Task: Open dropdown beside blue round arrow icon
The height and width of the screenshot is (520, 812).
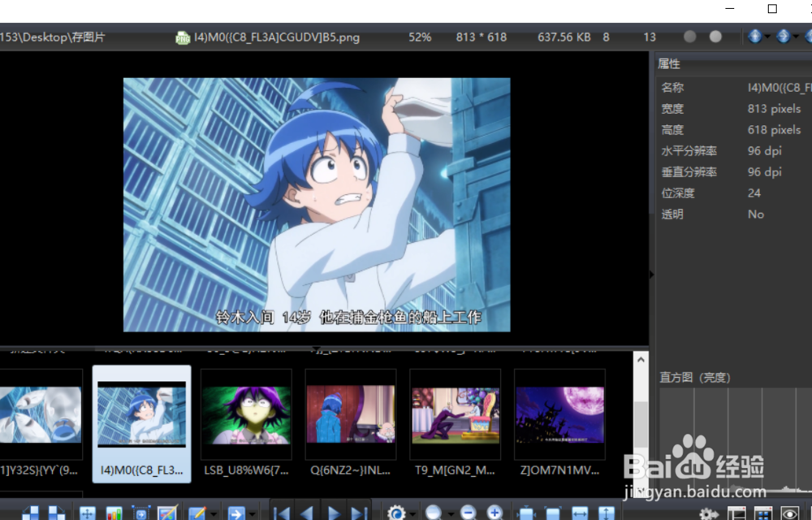Action: (x=796, y=37)
